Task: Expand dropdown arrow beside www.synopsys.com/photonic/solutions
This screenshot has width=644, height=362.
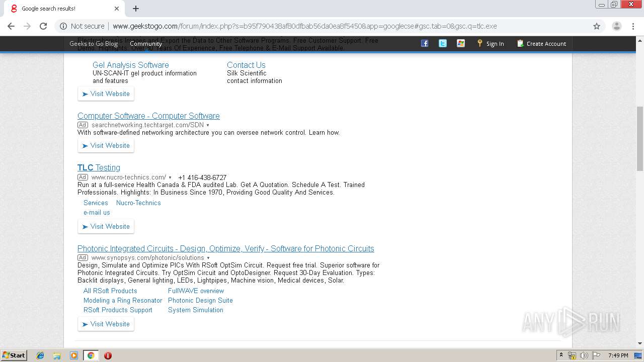Action: [208, 258]
